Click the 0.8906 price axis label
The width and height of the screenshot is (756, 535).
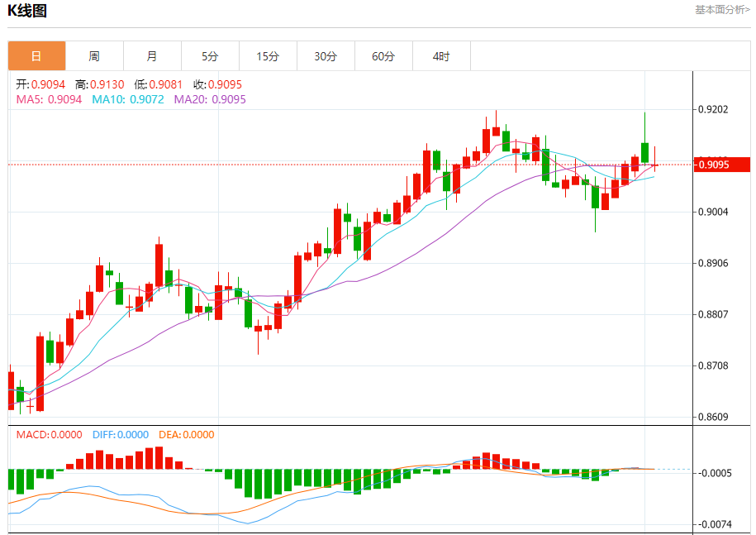pos(713,263)
